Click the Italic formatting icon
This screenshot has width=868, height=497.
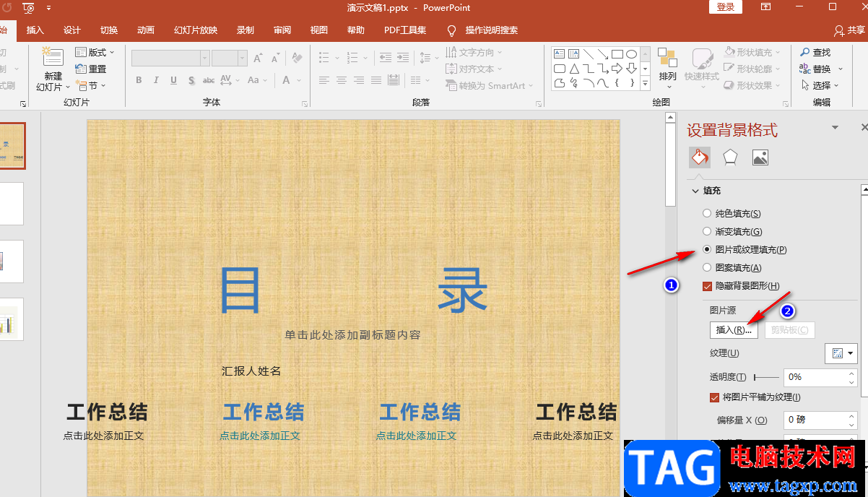point(157,80)
